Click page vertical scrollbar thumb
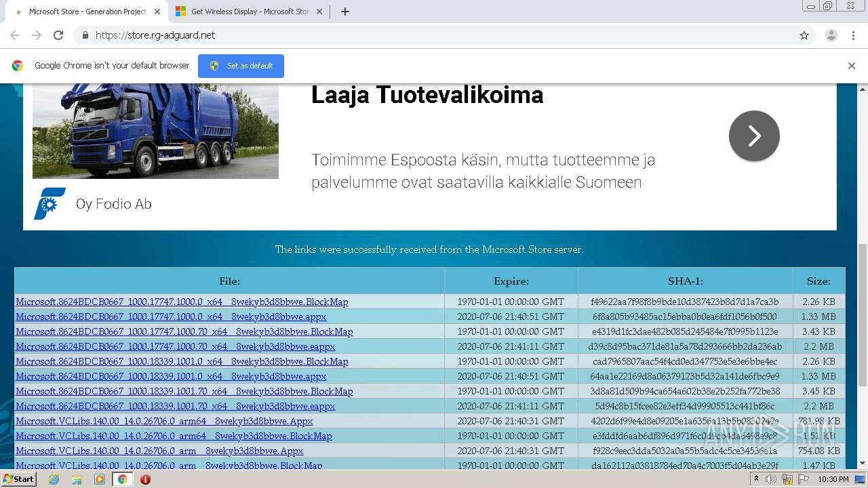868x488 pixels. (x=863, y=315)
